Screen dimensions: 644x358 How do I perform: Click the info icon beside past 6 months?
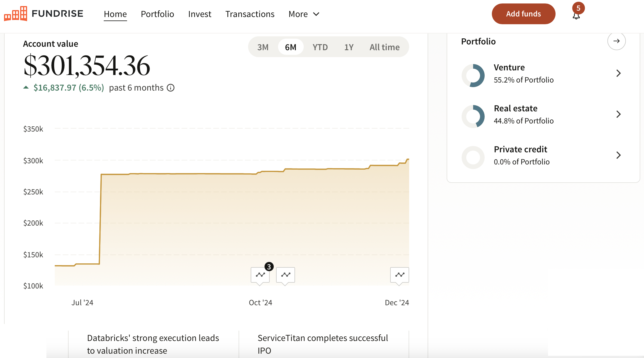(x=171, y=88)
